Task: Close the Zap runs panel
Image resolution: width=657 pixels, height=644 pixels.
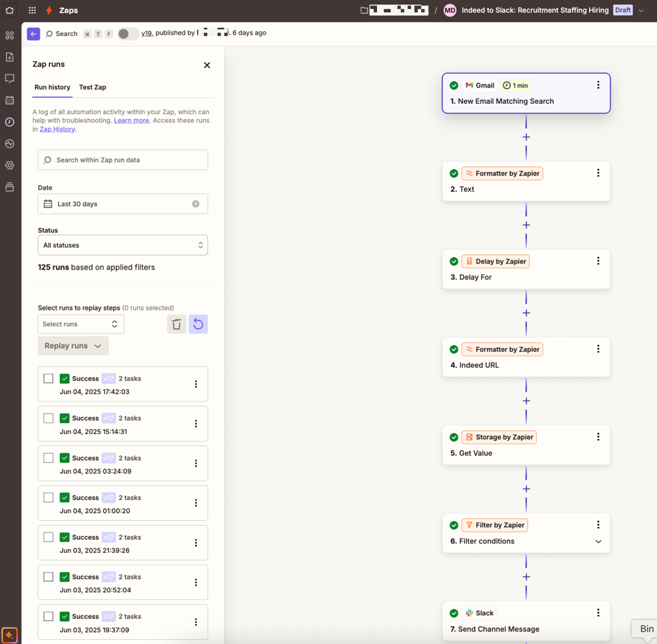Action: coord(207,65)
